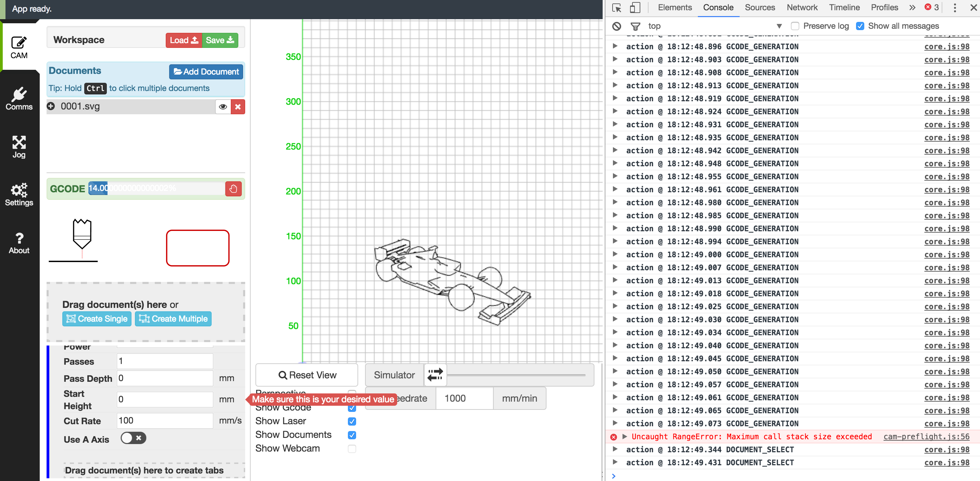The width and height of the screenshot is (980, 481).
Task: Stop GCODE generation with red hand button
Action: click(x=233, y=188)
